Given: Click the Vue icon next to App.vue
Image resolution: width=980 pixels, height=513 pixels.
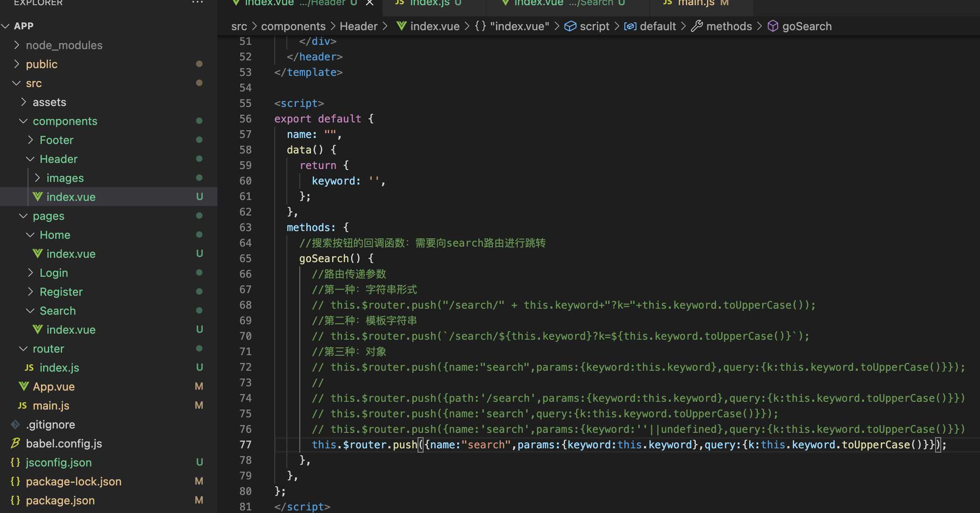Looking at the screenshot, I should [x=24, y=386].
